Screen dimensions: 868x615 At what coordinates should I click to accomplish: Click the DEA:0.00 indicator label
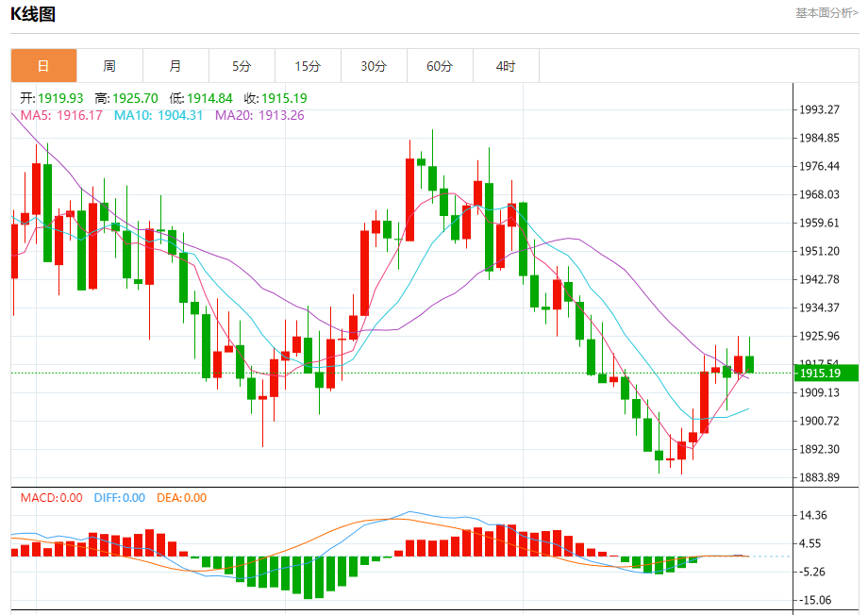tap(181, 498)
